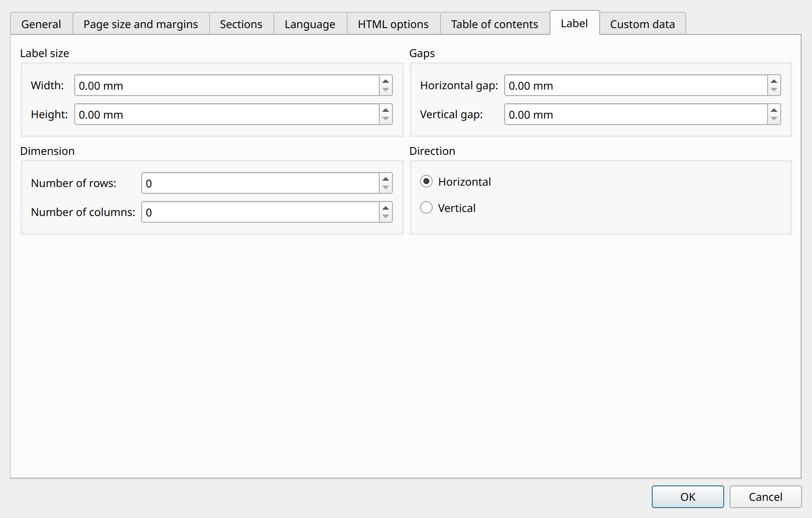812x518 pixels.
Task: Decrease the label Width value
Action: click(386, 90)
